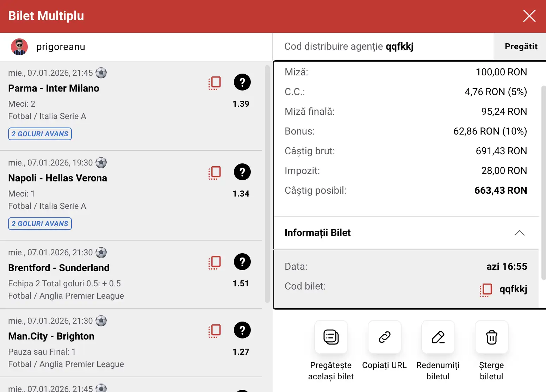This screenshot has height=392, width=546.
Task: Delete ticket using Șterge biletul
Action: (x=491, y=337)
